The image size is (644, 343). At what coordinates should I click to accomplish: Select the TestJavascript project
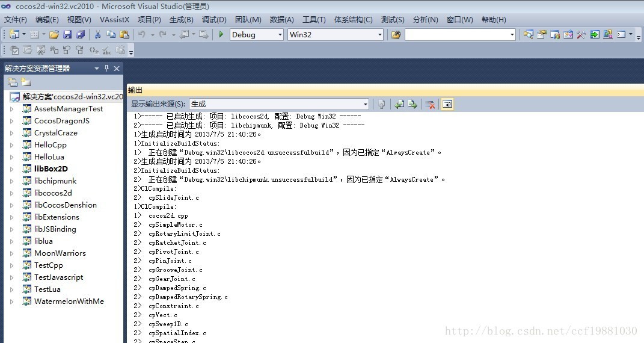point(59,277)
